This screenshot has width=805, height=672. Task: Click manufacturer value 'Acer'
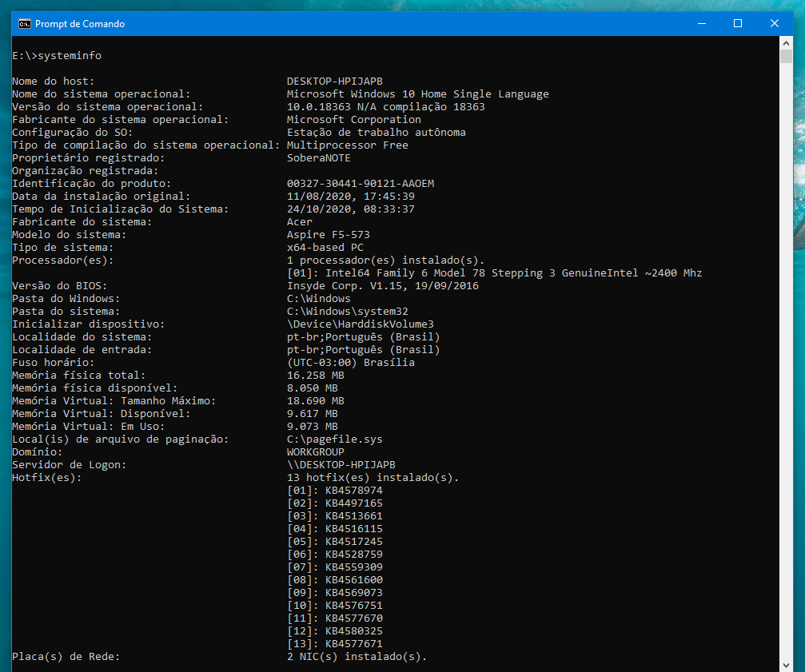(x=299, y=221)
